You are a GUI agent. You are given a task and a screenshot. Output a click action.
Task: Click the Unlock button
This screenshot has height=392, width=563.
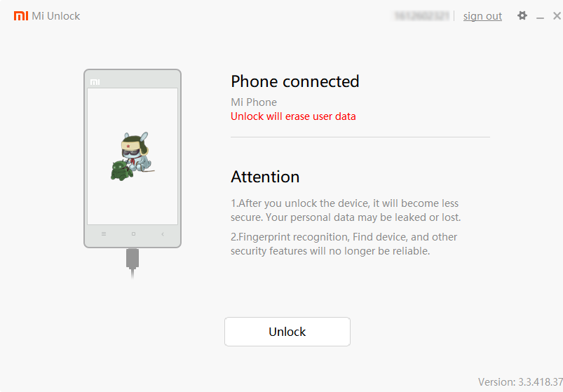tap(287, 332)
